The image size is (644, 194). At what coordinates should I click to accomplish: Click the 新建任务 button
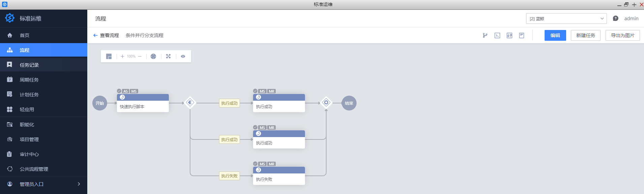[x=585, y=35]
